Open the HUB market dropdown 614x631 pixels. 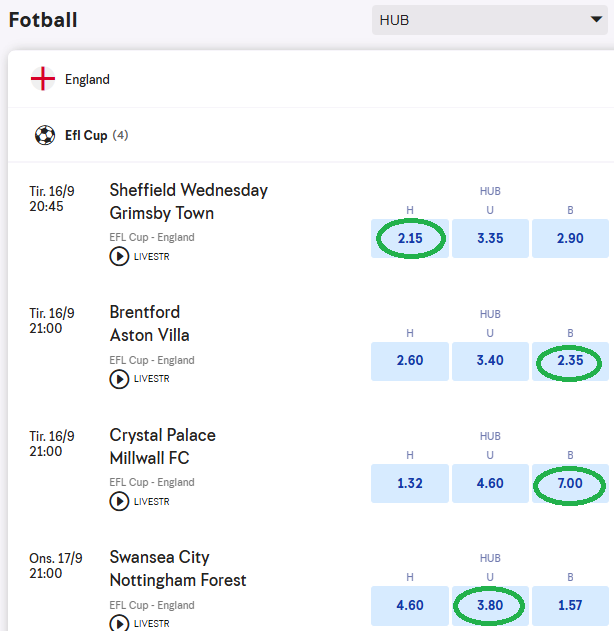coord(488,20)
